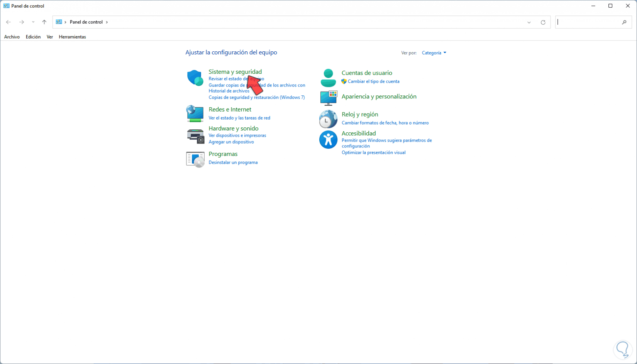Open the recent locations dropdown arrow

[33, 22]
